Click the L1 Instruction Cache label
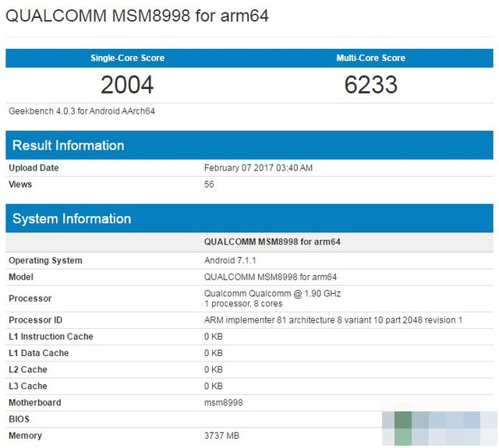This screenshot has width=499, height=448. (x=51, y=337)
